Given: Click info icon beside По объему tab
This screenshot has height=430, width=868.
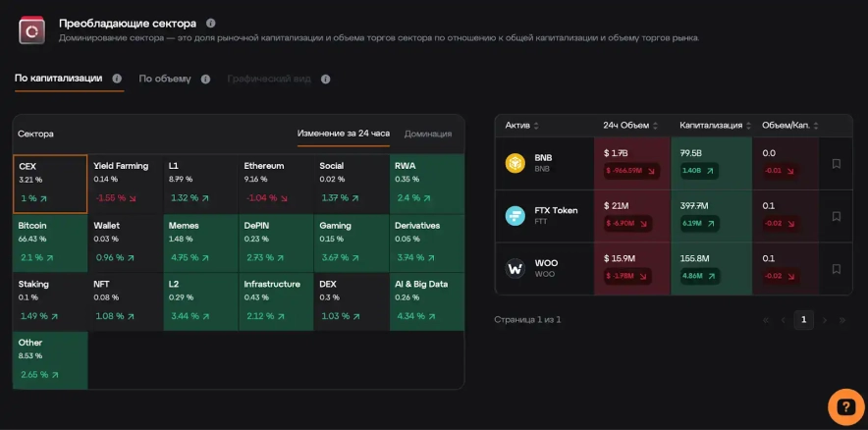Looking at the screenshot, I should 205,79.
